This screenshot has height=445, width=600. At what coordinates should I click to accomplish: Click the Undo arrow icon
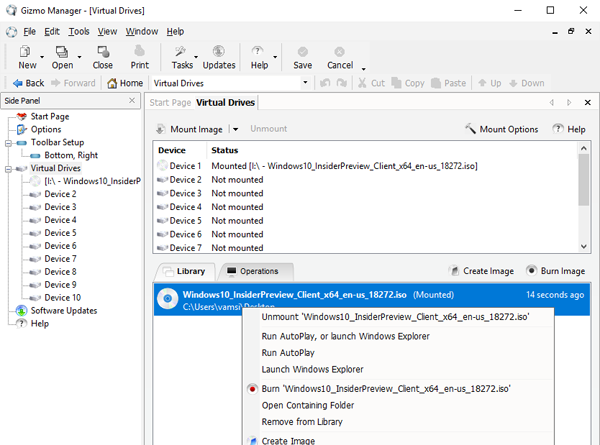[x=325, y=83]
